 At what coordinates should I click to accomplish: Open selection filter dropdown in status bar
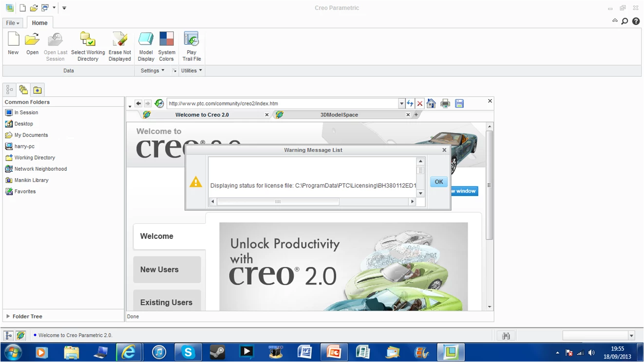pos(631,335)
